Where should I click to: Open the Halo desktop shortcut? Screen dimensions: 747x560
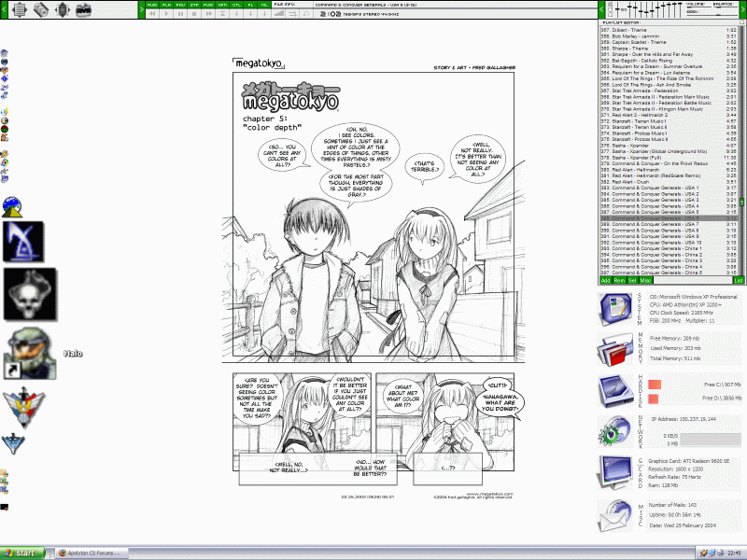click(30, 354)
